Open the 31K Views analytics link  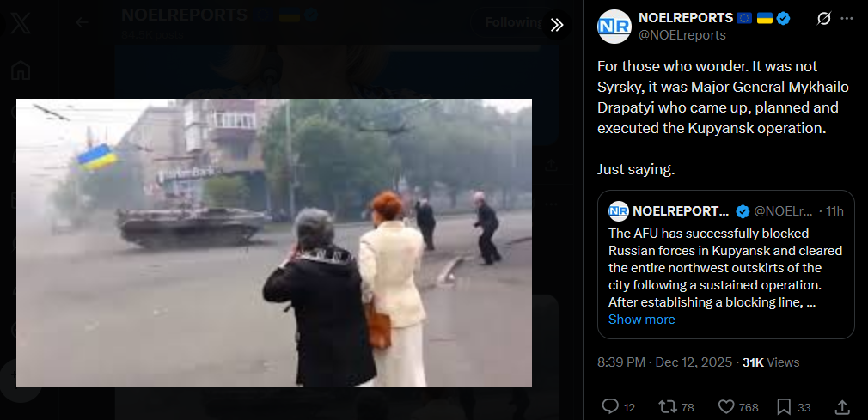[771, 362]
